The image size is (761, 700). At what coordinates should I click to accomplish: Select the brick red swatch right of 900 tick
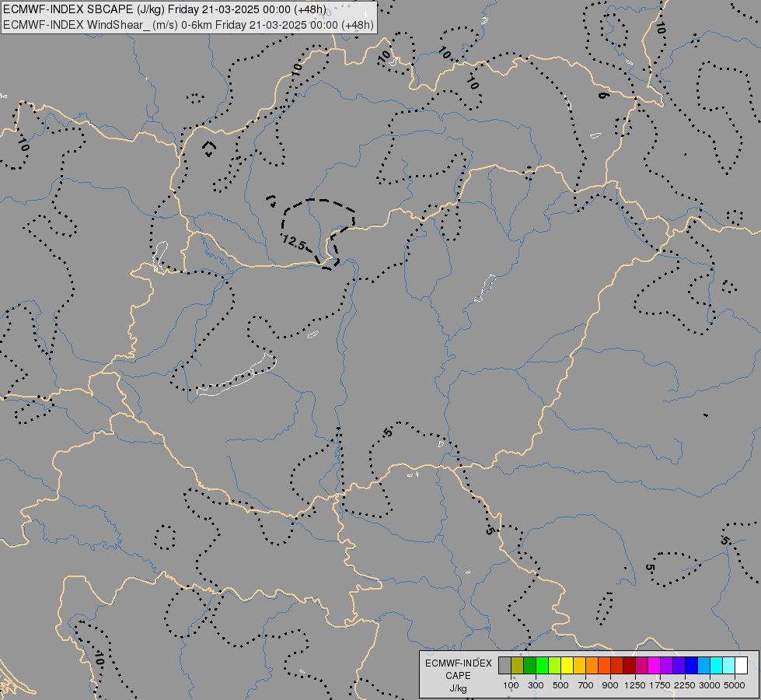617,665
